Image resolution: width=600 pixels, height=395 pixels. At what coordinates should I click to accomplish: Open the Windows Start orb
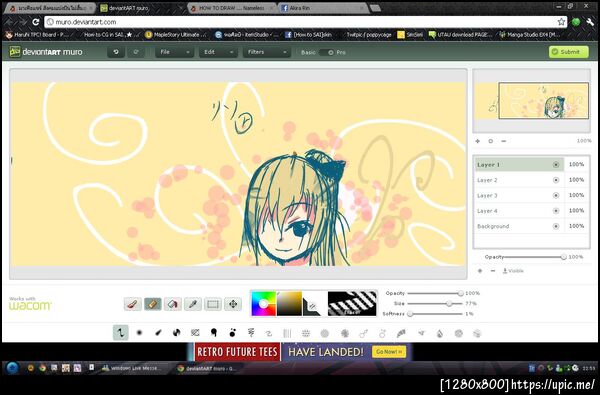12,368
